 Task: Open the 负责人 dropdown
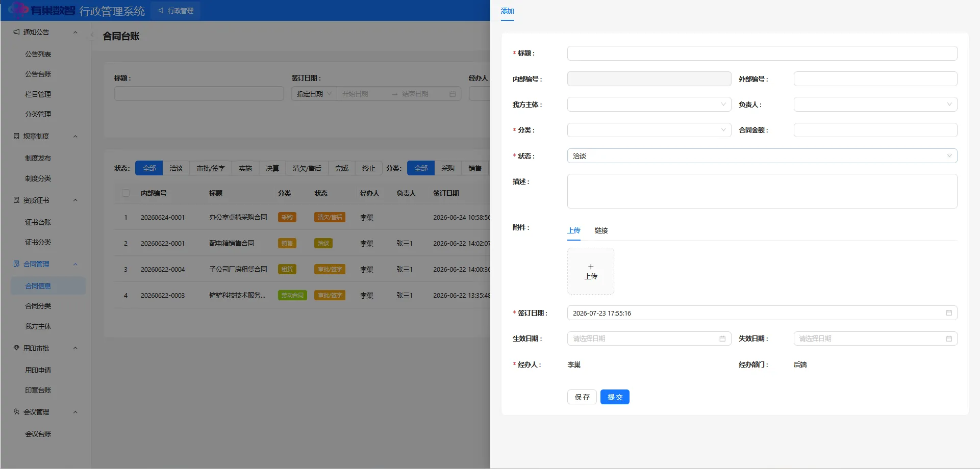coord(875,105)
